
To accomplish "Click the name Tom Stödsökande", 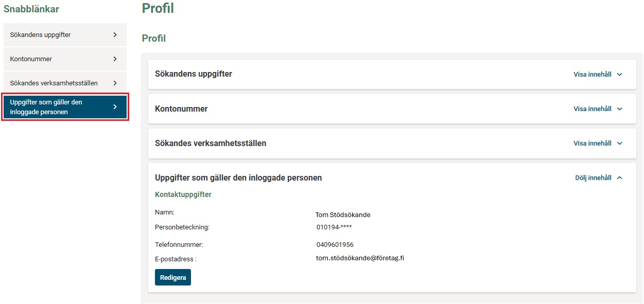I will tap(343, 215).
